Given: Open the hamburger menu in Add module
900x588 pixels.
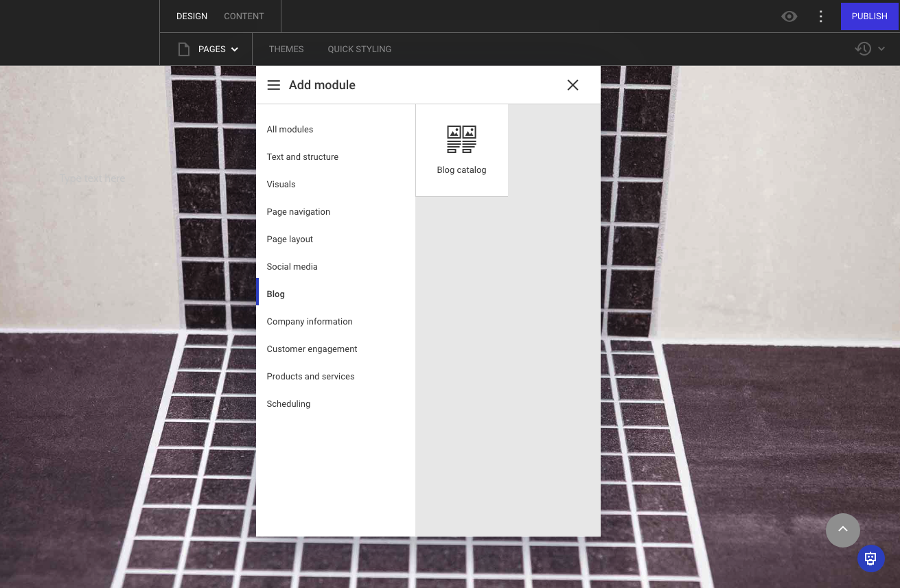Looking at the screenshot, I should pyautogui.click(x=273, y=85).
